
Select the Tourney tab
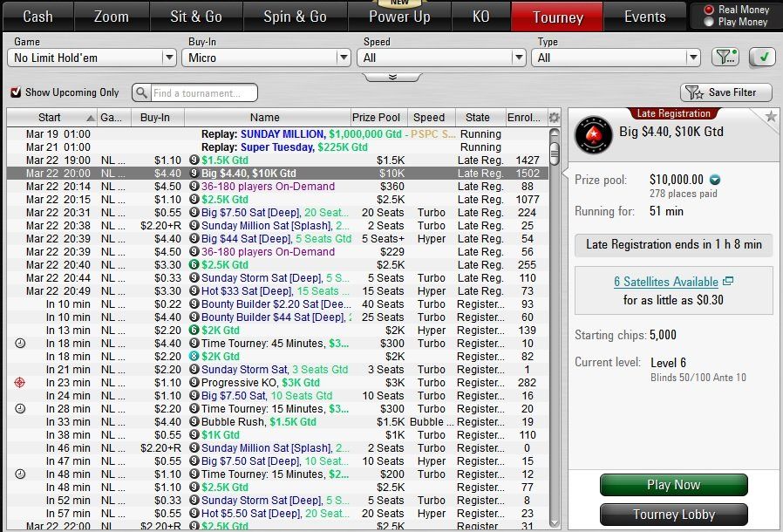[557, 17]
